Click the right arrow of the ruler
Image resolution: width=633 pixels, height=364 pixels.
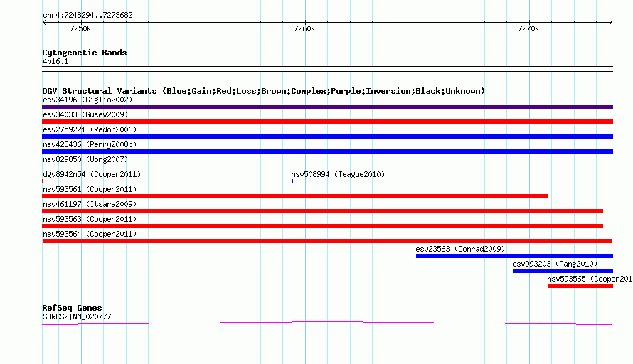(x=610, y=22)
